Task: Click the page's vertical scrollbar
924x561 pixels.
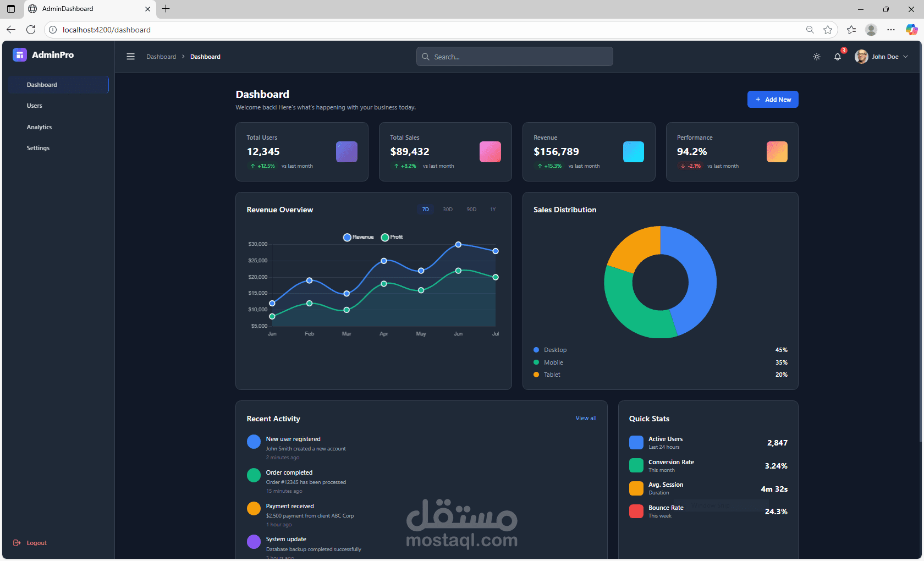Action: click(x=921, y=242)
